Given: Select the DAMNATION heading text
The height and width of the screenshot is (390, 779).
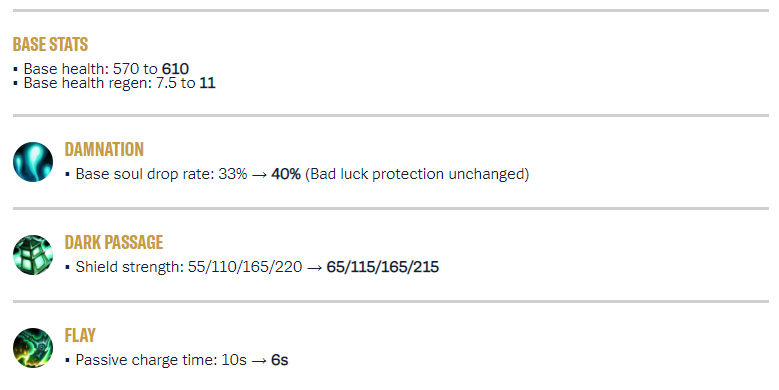Looking at the screenshot, I should pos(104,149).
